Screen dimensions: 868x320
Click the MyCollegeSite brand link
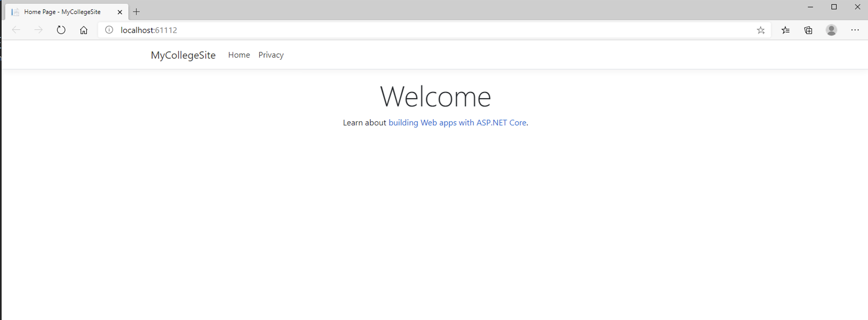click(x=183, y=55)
